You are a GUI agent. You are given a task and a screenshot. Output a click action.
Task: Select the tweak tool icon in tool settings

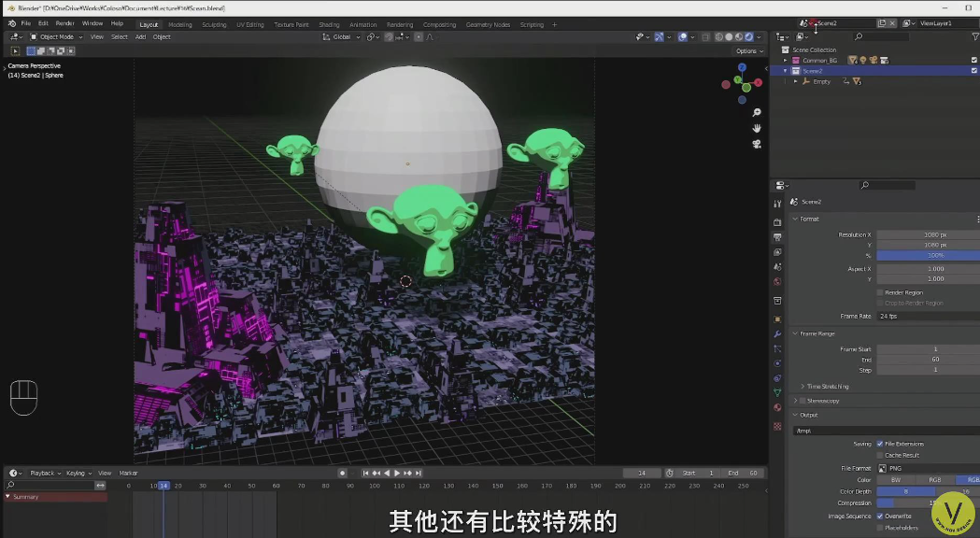[x=16, y=50]
